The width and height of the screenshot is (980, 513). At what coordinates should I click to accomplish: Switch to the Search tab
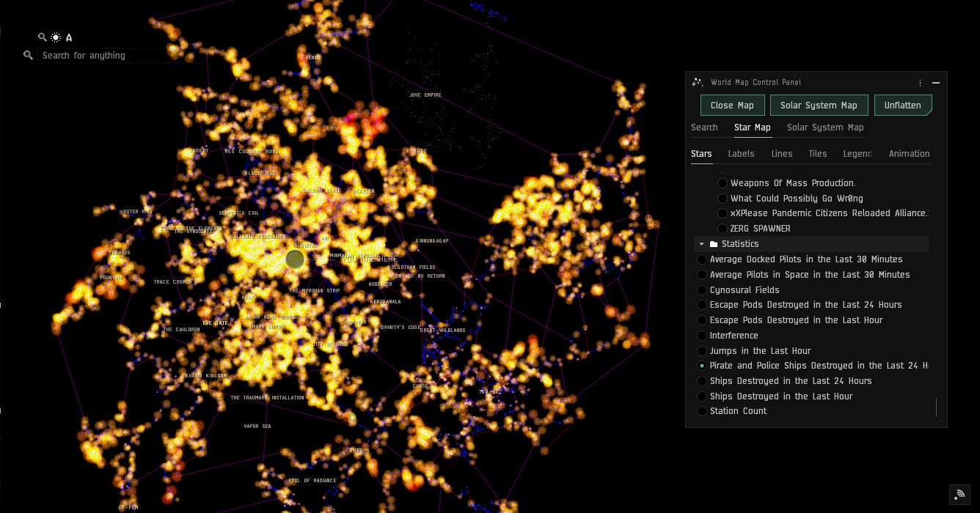click(x=704, y=128)
